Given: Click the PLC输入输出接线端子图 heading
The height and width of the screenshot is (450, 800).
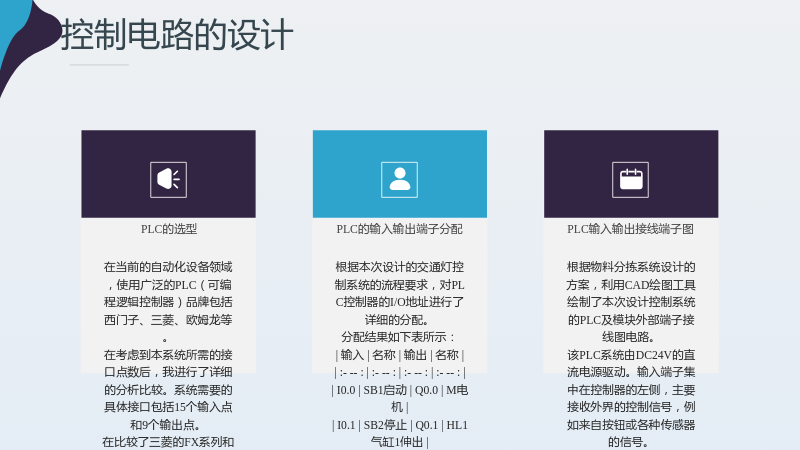Looking at the screenshot, I should pos(631,229).
